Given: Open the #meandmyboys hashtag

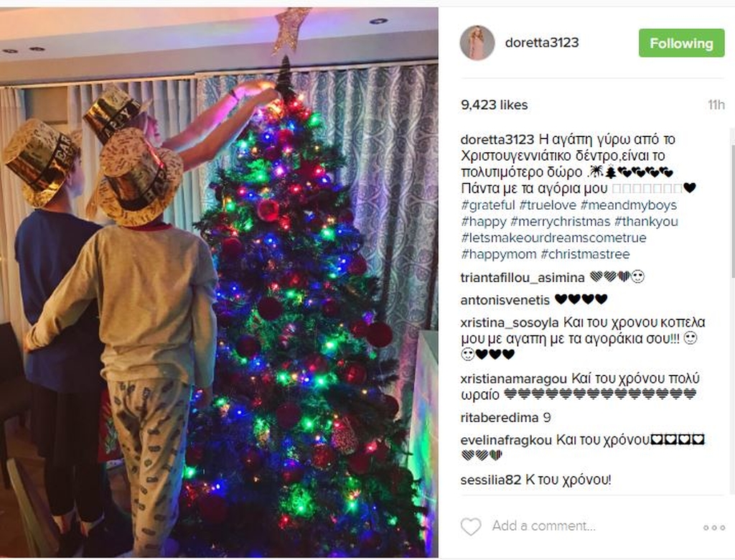Looking at the screenshot, I should [629, 205].
